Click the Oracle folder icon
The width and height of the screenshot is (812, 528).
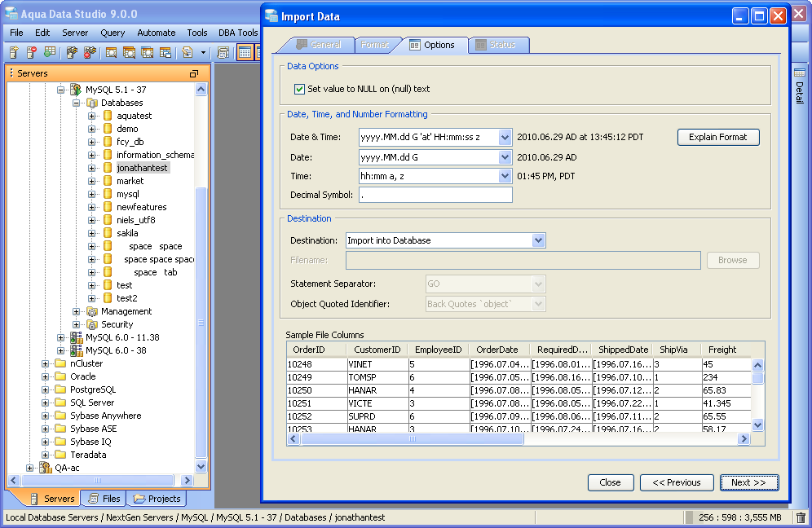60,376
